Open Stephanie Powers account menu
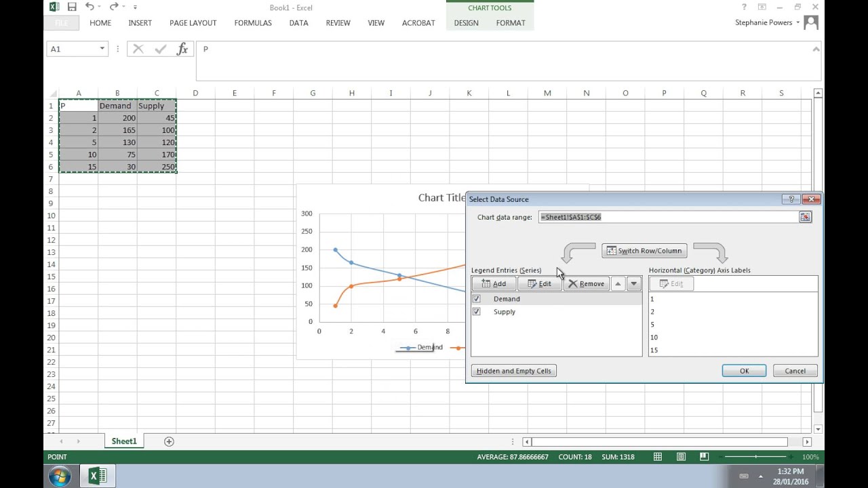 767,22
